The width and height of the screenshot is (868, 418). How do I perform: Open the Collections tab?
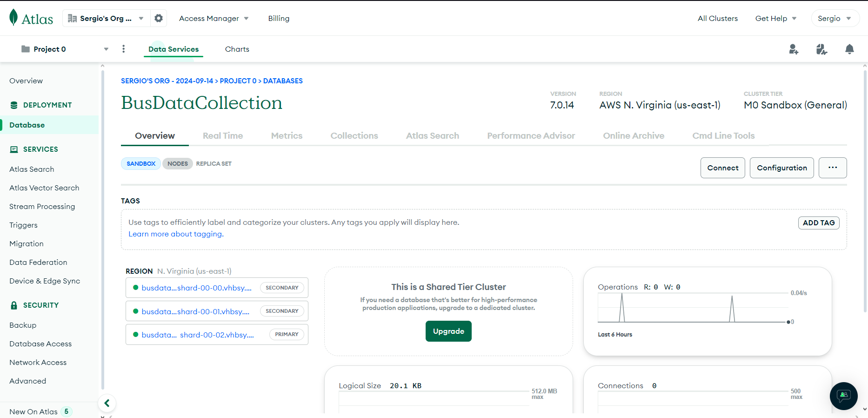354,135
